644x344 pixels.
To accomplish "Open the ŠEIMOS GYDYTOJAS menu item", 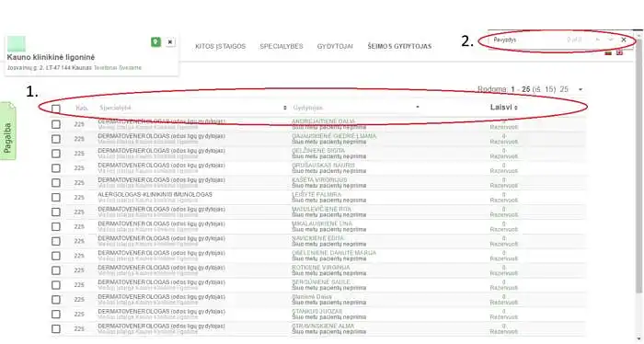I will point(399,46).
